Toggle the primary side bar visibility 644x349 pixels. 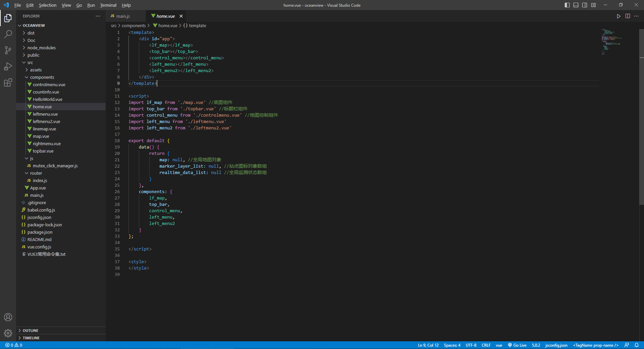click(x=567, y=5)
